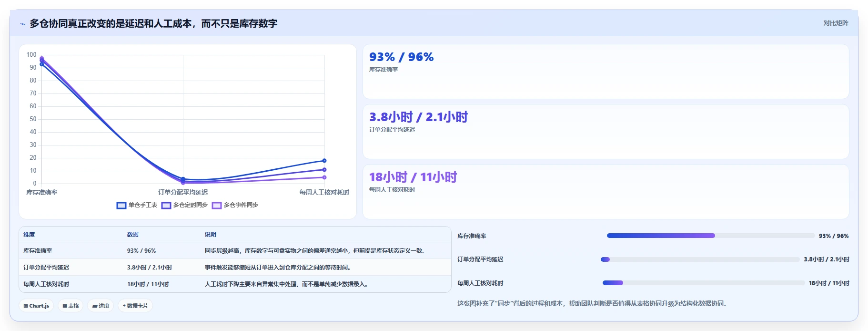Click explanation starting 同步层级越高
The image size is (868, 331).
[x=315, y=251]
